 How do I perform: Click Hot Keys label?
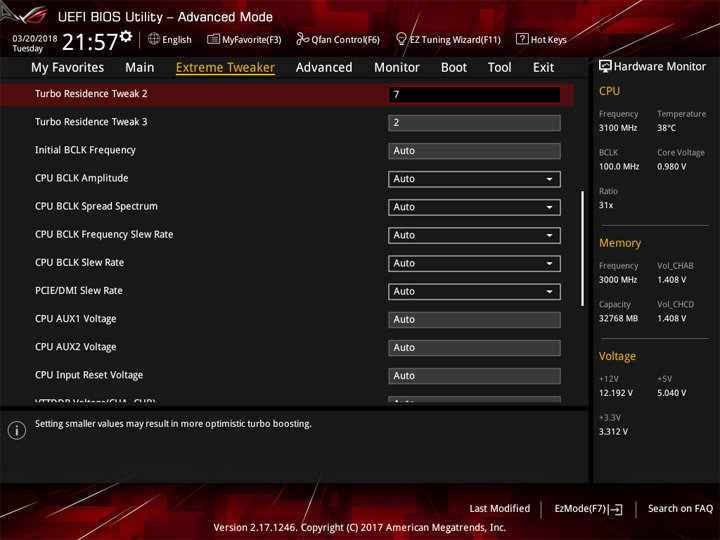(548, 39)
